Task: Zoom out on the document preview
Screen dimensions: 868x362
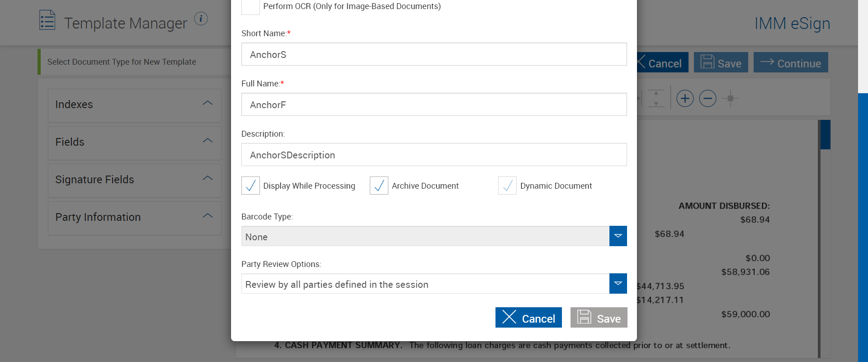Action: click(708, 98)
